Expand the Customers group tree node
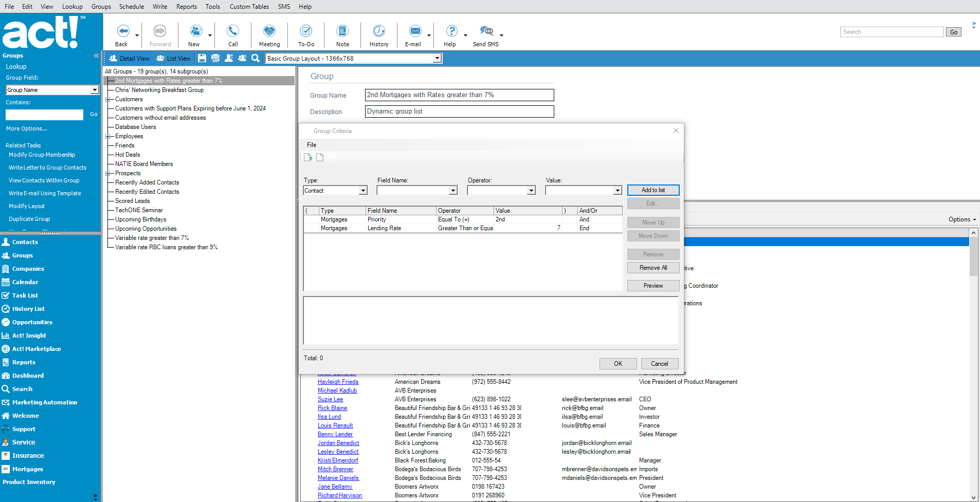Viewport: 980px width, 502px height. [107, 100]
